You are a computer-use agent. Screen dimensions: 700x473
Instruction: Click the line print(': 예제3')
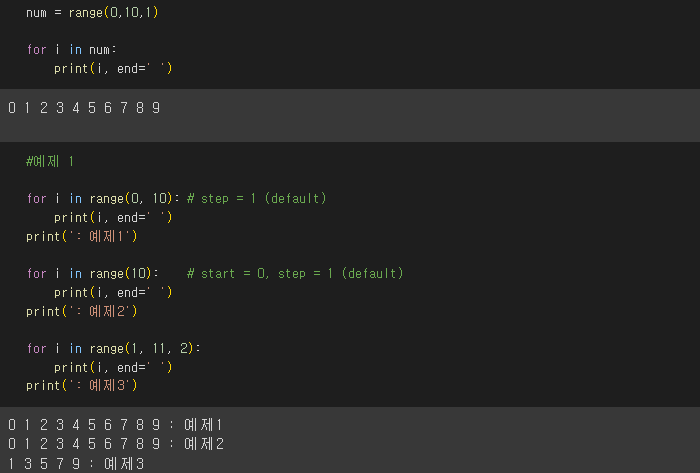pos(82,385)
